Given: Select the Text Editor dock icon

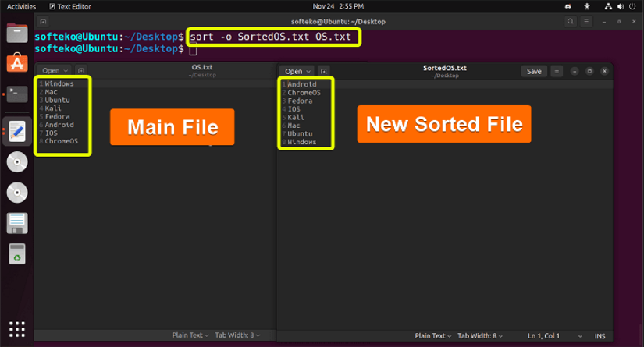Looking at the screenshot, I should 17,131.
